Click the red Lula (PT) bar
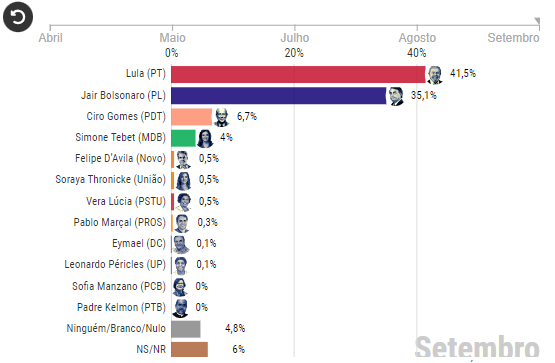Screen dimensions: 555x363 click(298, 74)
